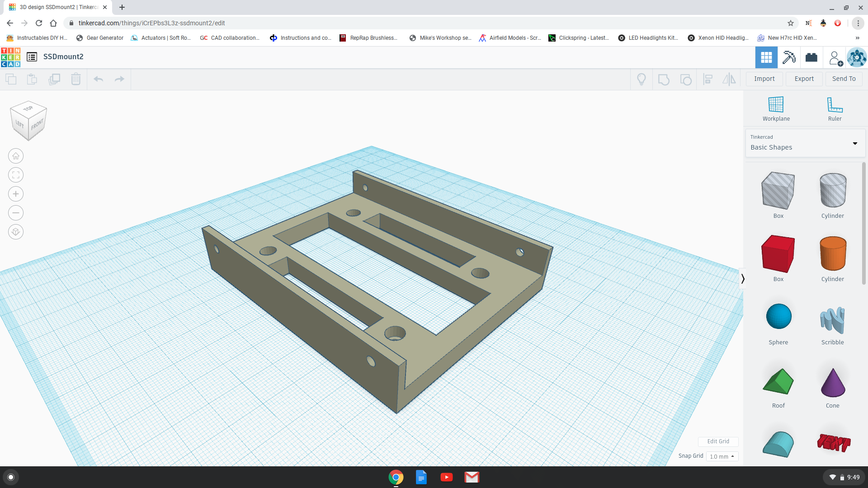The width and height of the screenshot is (868, 488).
Task: Click the Mirror/Flip tool icon
Action: pos(729,79)
